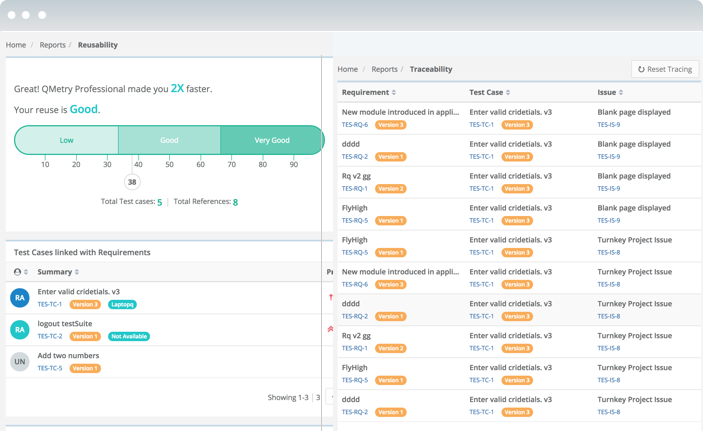Image resolution: width=703 pixels, height=431 pixels.
Task: Click the Low segment of reuse gauge
Action: point(66,140)
